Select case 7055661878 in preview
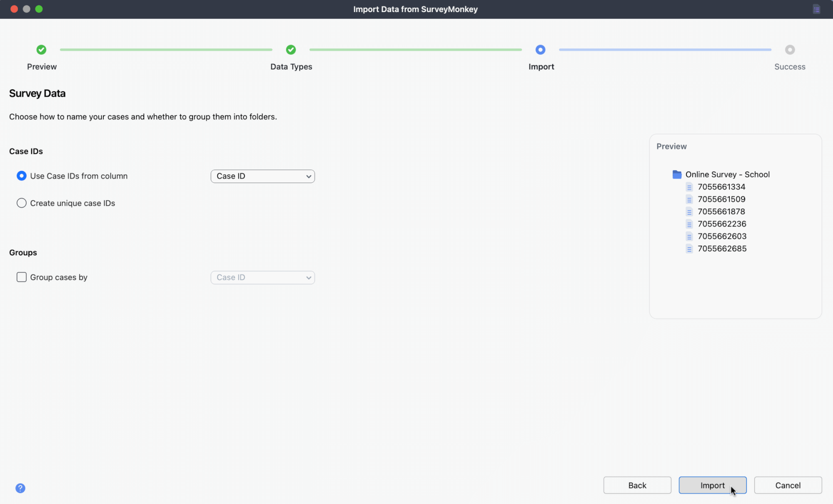The width and height of the screenshot is (833, 504). [721, 212]
